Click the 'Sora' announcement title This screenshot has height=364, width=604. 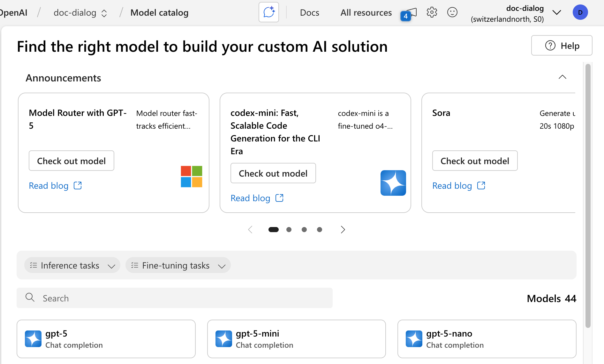pos(441,113)
